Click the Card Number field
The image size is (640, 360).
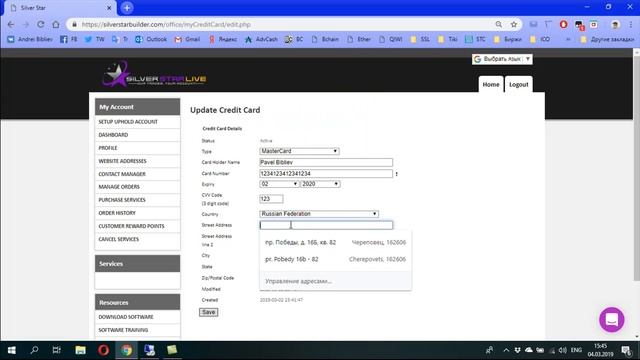pyautogui.click(x=326, y=174)
